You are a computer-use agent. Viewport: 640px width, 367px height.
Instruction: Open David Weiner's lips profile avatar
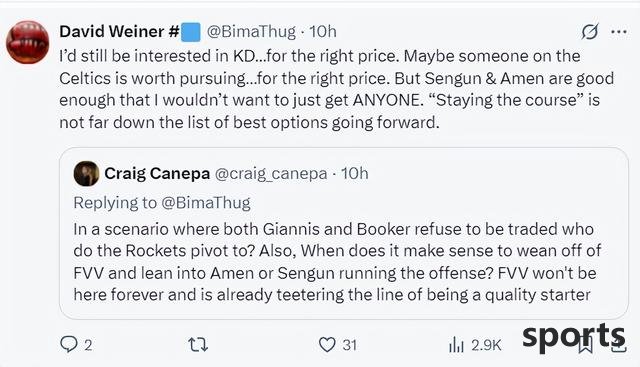click(28, 42)
